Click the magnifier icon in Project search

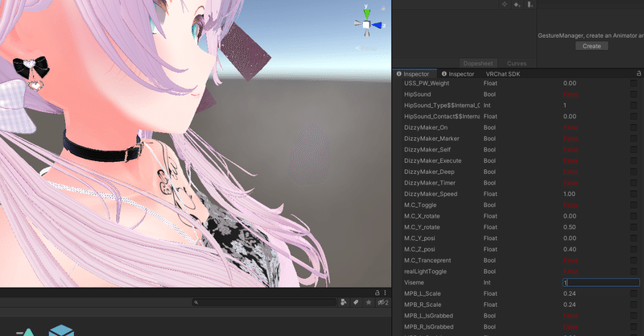[196, 302]
